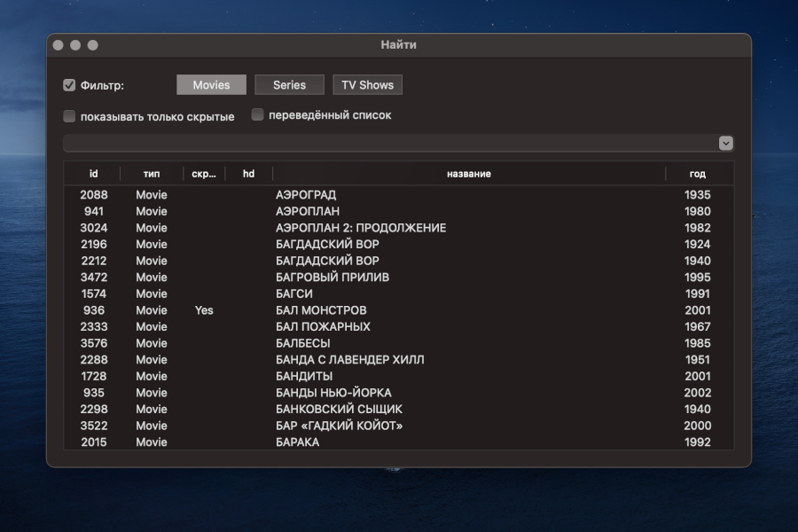Click year cell 2000
This screenshot has height=532, width=798.
pyautogui.click(x=697, y=426)
